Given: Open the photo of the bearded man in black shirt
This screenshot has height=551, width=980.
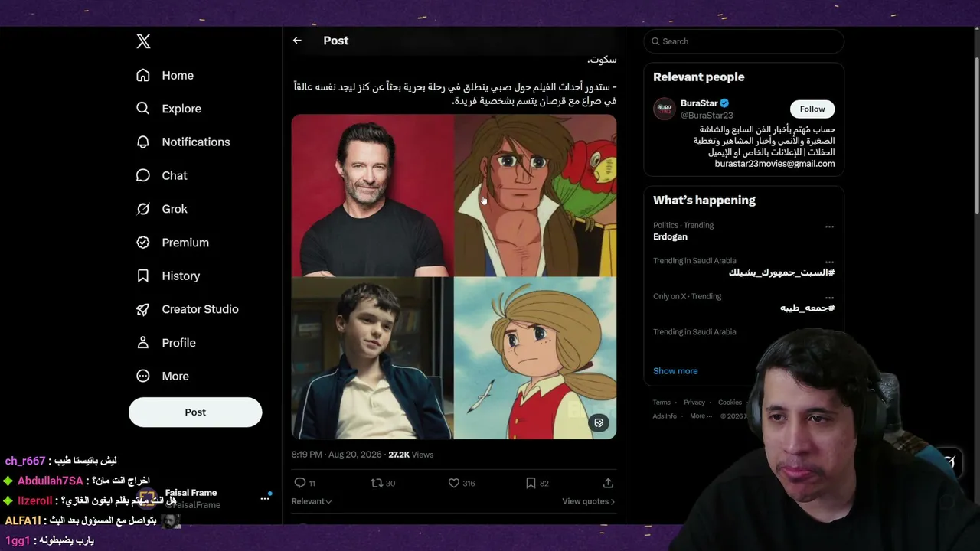Looking at the screenshot, I should pos(372,195).
